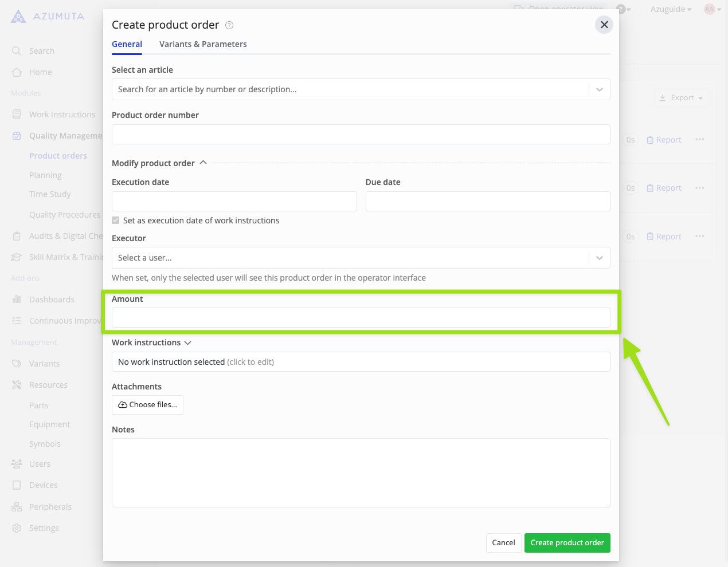Click inside the highlighted Amount field

click(361, 317)
